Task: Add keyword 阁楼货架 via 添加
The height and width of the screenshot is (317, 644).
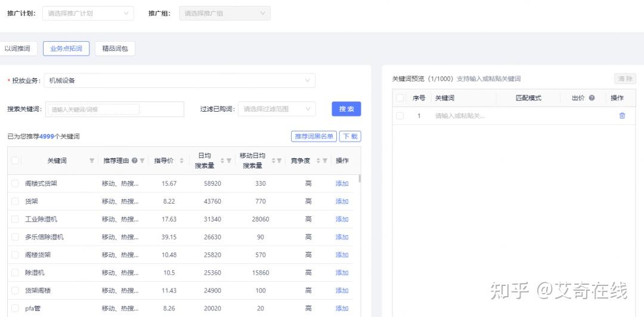Action: click(x=342, y=255)
